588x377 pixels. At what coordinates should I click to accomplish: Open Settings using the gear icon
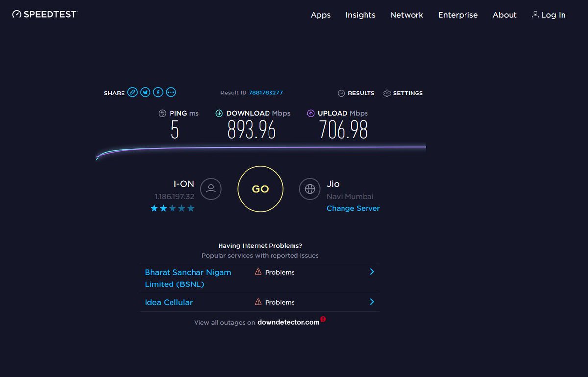coord(387,93)
